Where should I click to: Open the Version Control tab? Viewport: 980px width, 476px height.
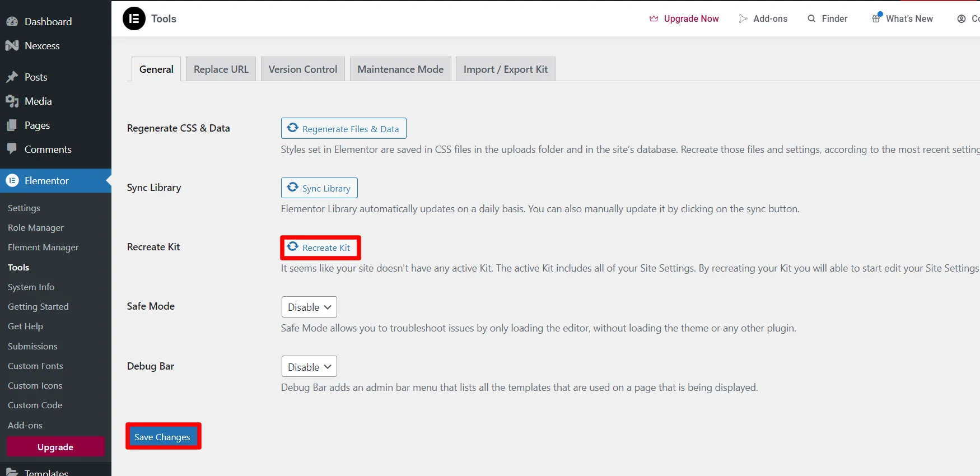(303, 69)
